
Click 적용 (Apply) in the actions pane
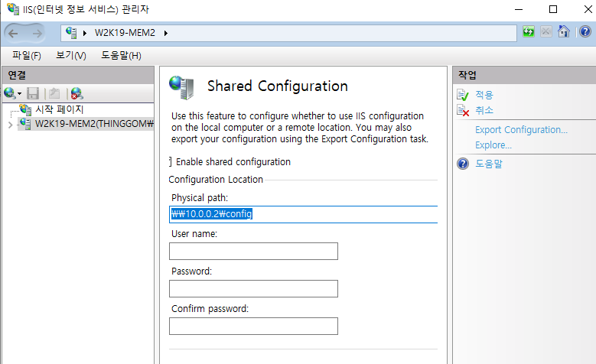point(484,95)
